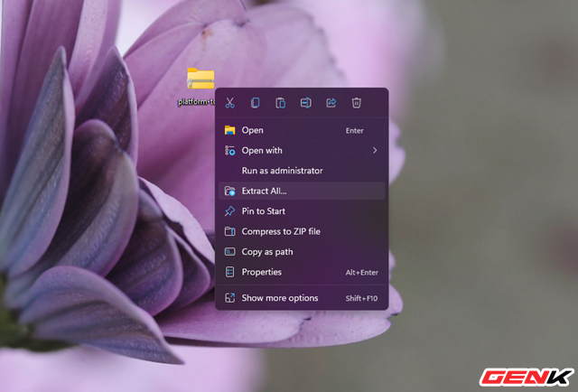Choose Compress to ZIP file

pos(302,231)
